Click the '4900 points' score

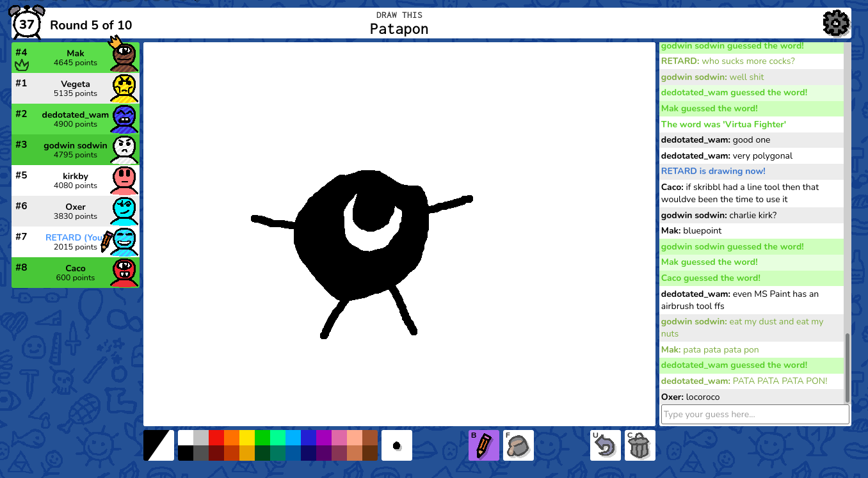76,124
